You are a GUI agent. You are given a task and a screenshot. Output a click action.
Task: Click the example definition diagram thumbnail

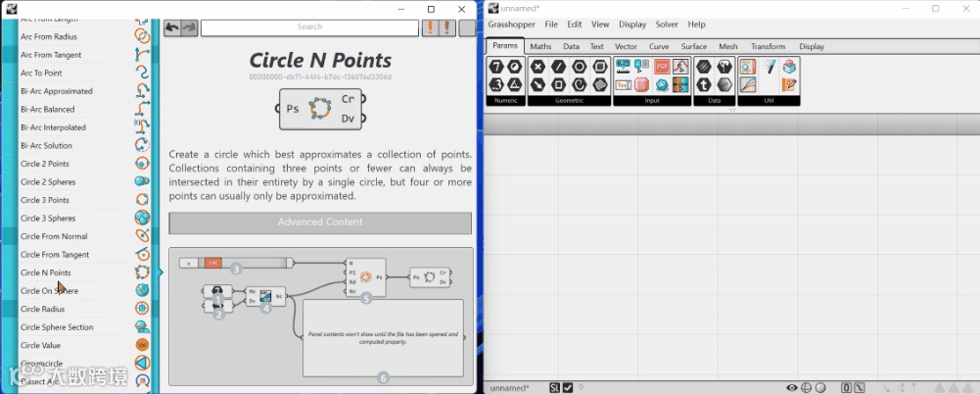[x=320, y=317]
